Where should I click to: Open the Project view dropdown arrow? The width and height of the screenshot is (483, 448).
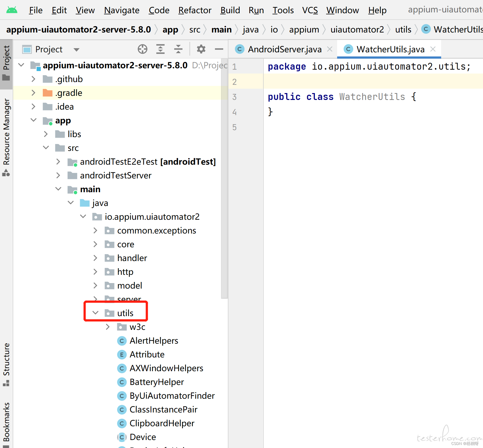[x=77, y=50]
